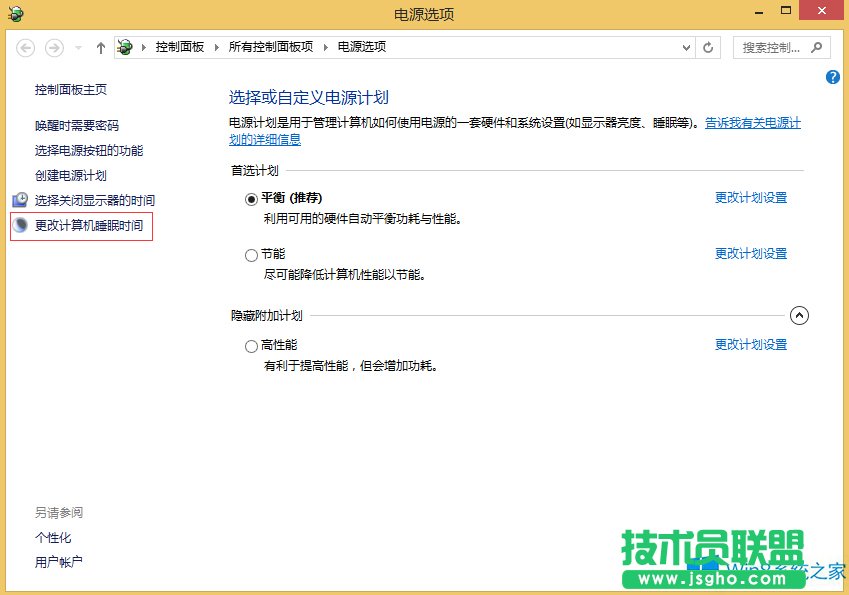This screenshot has height=595, width=849.
Task: Select the 高性能 power plan
Action: [x=251, y=346]
